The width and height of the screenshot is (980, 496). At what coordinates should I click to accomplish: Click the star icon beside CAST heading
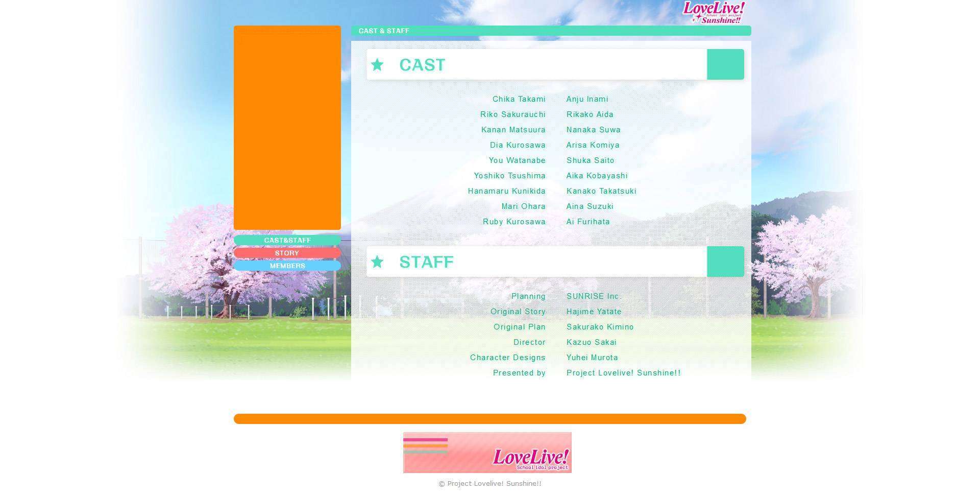coord(377,65)
